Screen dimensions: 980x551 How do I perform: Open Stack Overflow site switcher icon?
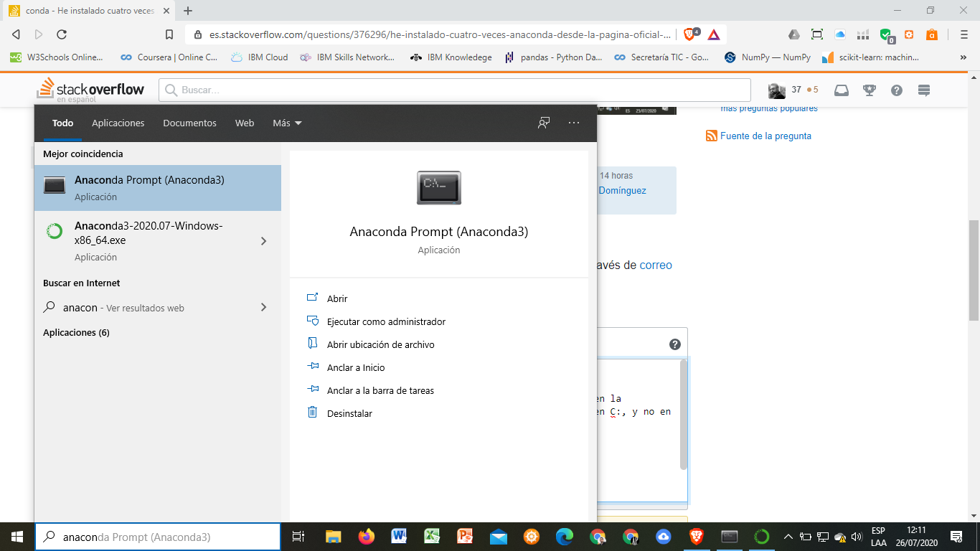(x=924, y=90)
